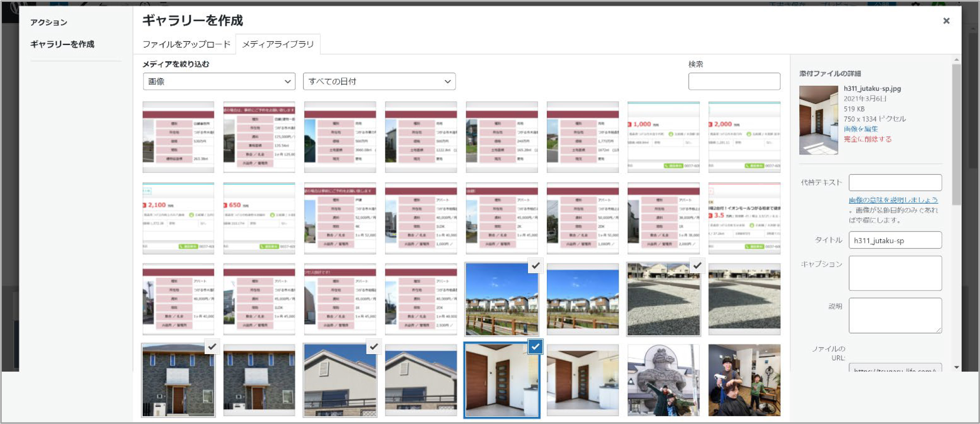Click the 完全に削除する delete link
Image resolution: width=980 pixels, height=424 pixels.
[x=867, y=139]
